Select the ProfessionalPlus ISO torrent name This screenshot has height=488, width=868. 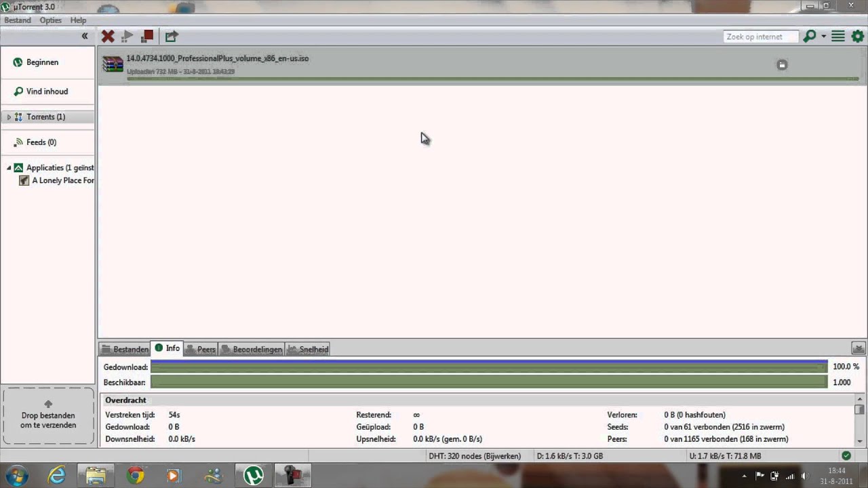218,58
